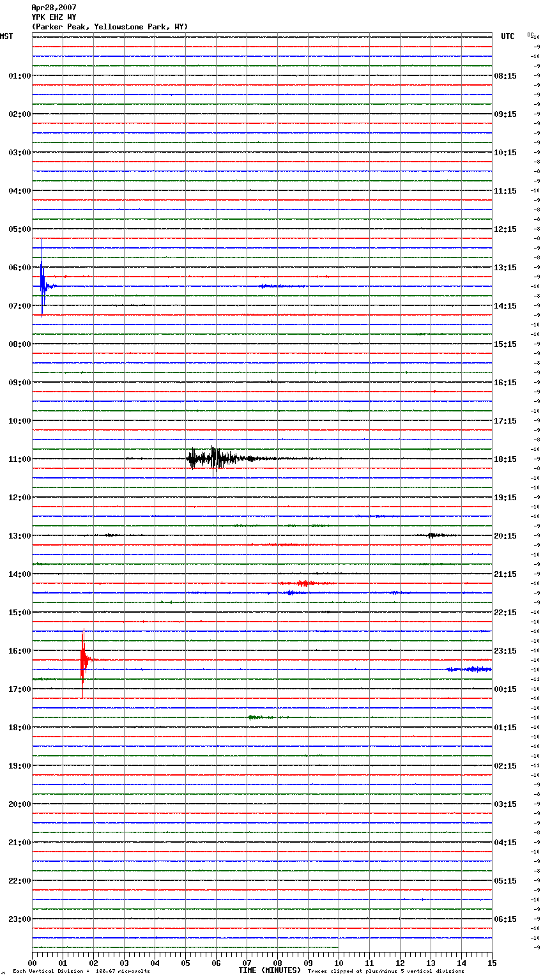The image size is (543, 980).
Task: Click the small red event near 14:15 trace
Action: click(305, 583)
